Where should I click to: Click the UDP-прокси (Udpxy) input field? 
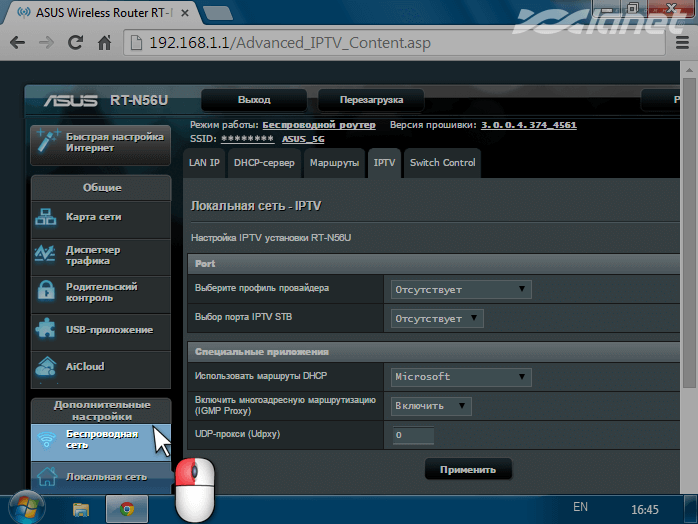click(x=412, y=436)
